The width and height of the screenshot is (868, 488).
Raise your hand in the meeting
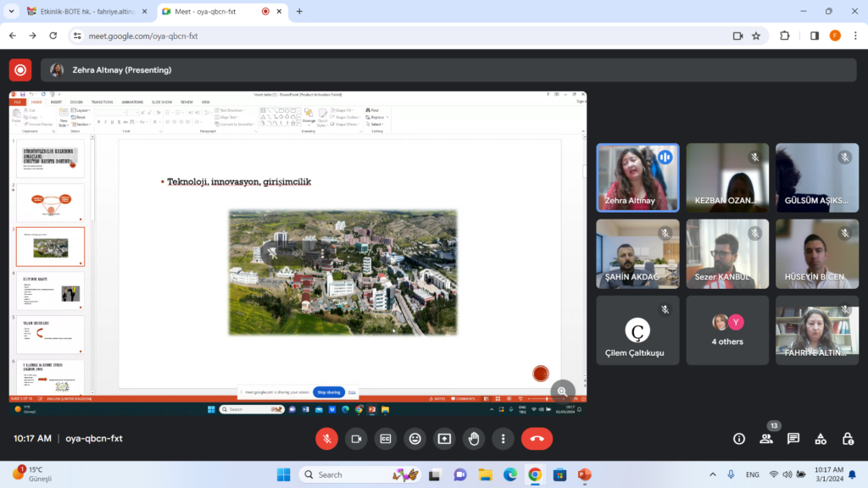click(474, 439)
